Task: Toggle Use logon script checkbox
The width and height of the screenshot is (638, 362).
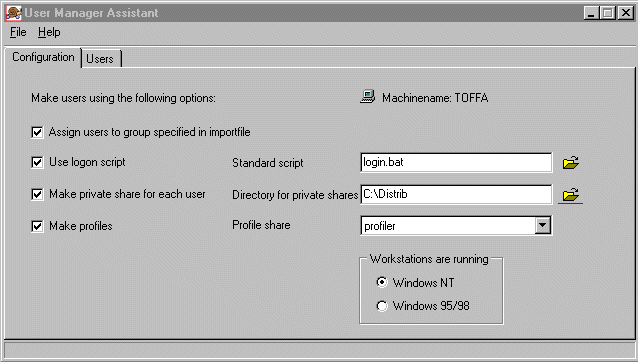Action: [x=37, y=162]
